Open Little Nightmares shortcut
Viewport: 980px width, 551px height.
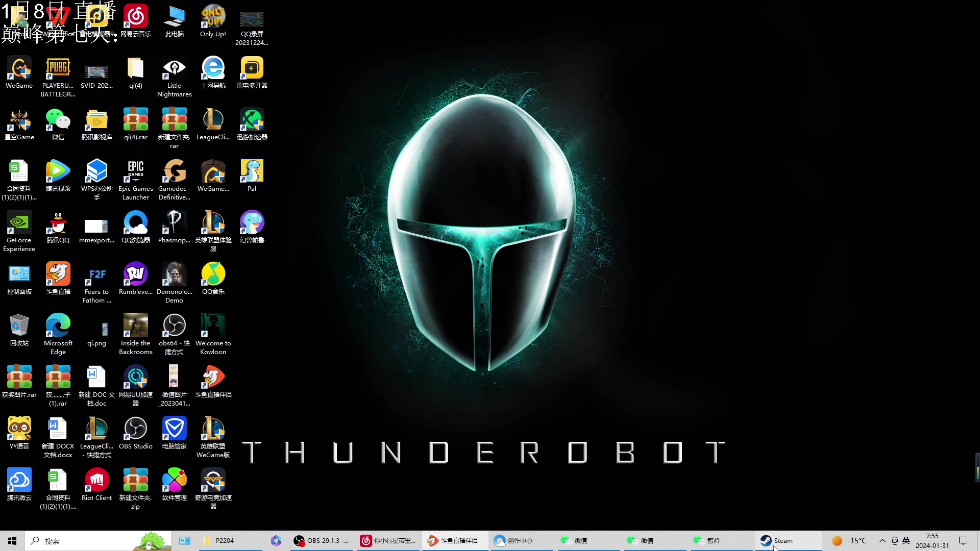tap(174, 77)
